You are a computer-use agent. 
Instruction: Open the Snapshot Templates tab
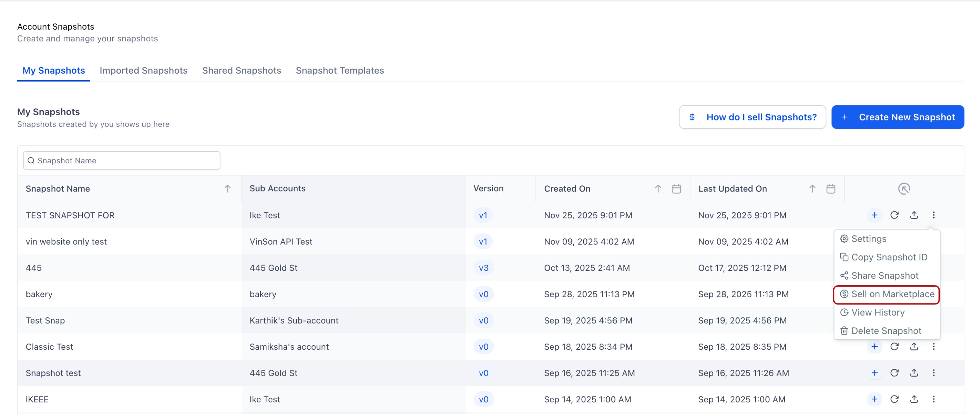point(340,70)
